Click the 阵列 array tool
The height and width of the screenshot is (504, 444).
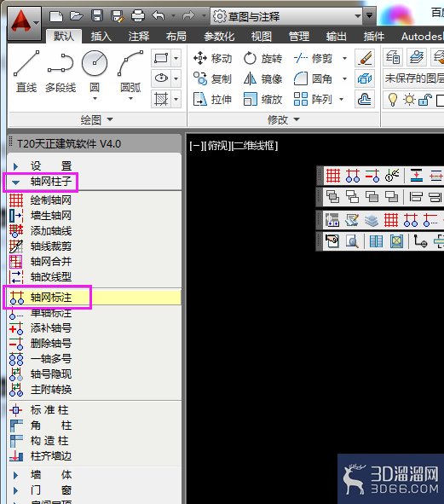[x=314, y=99]
